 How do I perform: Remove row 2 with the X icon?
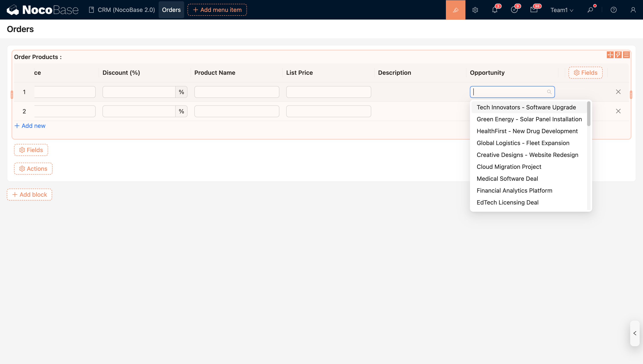[x=618, y=111]
